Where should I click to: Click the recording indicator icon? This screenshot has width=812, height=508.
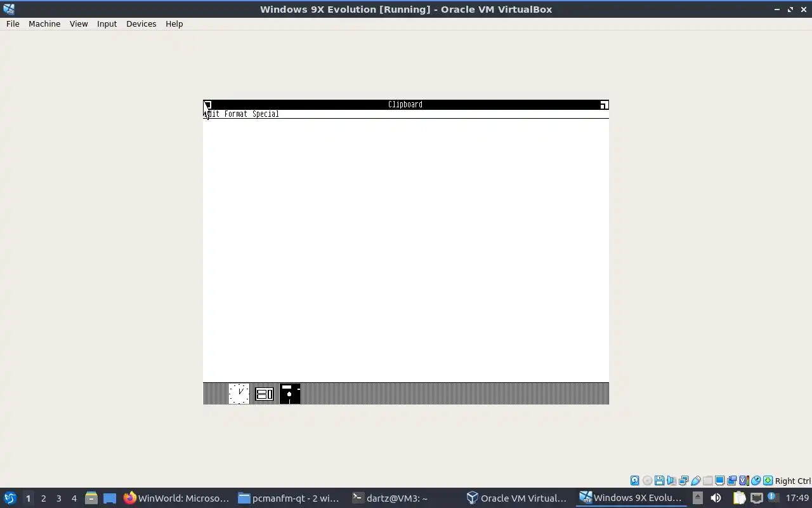(731, 481)
